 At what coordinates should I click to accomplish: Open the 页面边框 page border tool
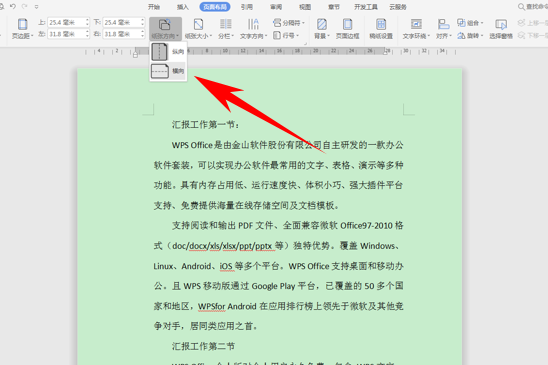point(347,29)
